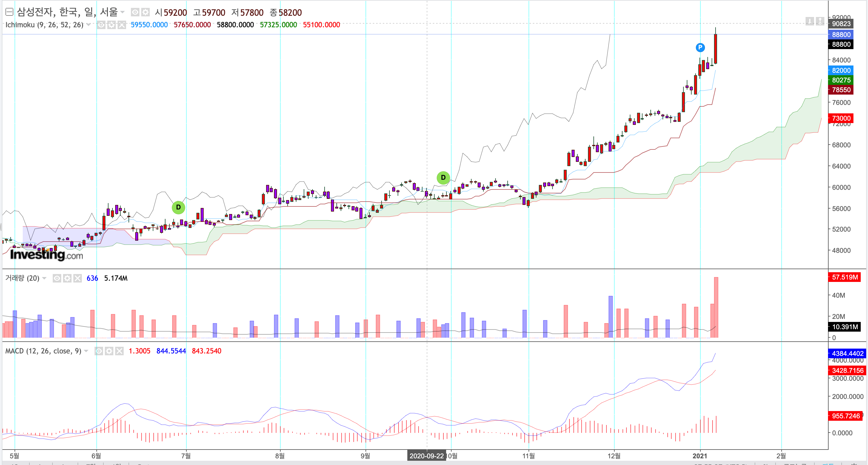Remove the Ichimoku indicator with X
Viewport: 868px width, 465px height.
[122, 25]
